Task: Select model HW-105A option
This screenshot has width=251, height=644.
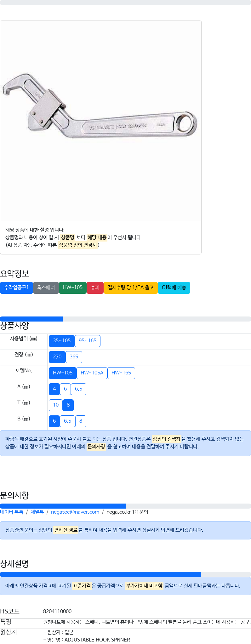Action: click(x=92, y=373)
